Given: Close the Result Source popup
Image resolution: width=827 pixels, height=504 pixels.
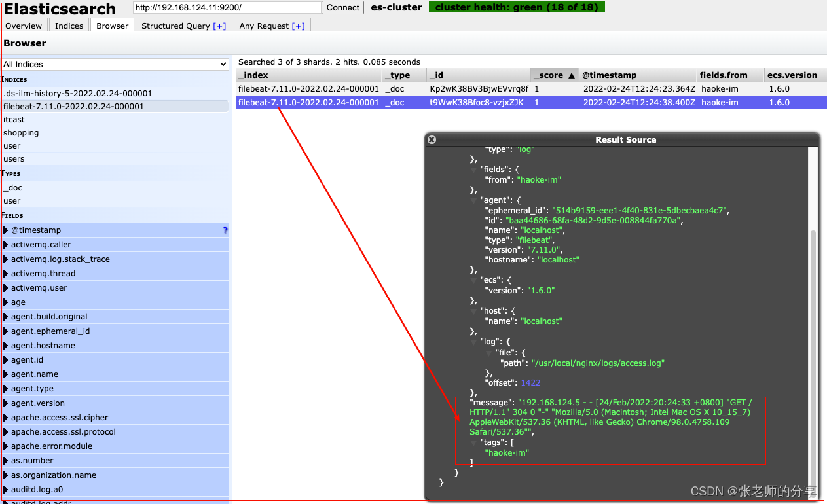Looking at the screenshot, I should click(x=432, y=139).
